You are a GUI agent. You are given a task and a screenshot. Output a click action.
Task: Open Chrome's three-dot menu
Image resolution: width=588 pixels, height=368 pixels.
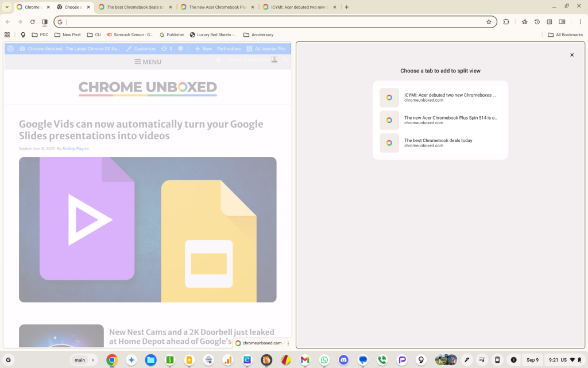click(582, 22)
